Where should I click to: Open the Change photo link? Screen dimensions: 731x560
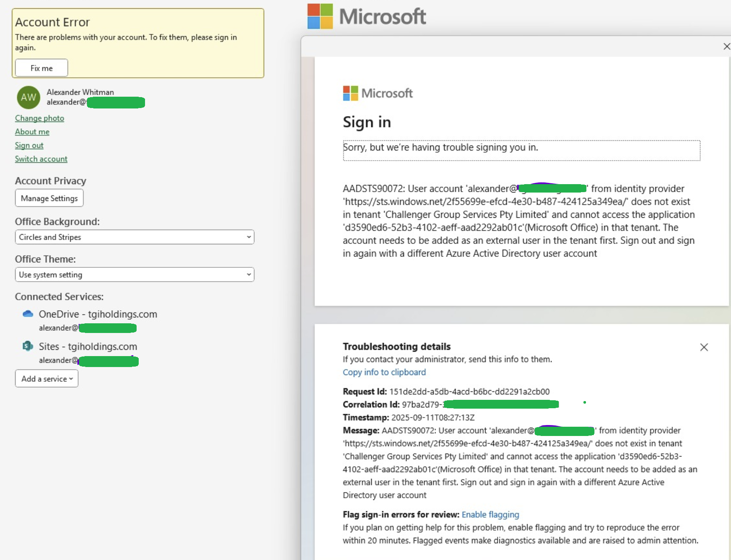[x=39, y=118]
